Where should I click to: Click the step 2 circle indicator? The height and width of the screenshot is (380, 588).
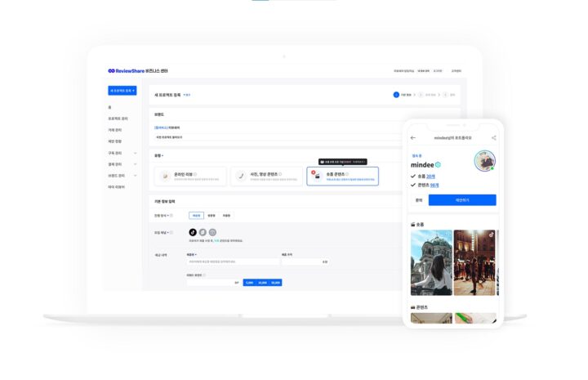421,95
